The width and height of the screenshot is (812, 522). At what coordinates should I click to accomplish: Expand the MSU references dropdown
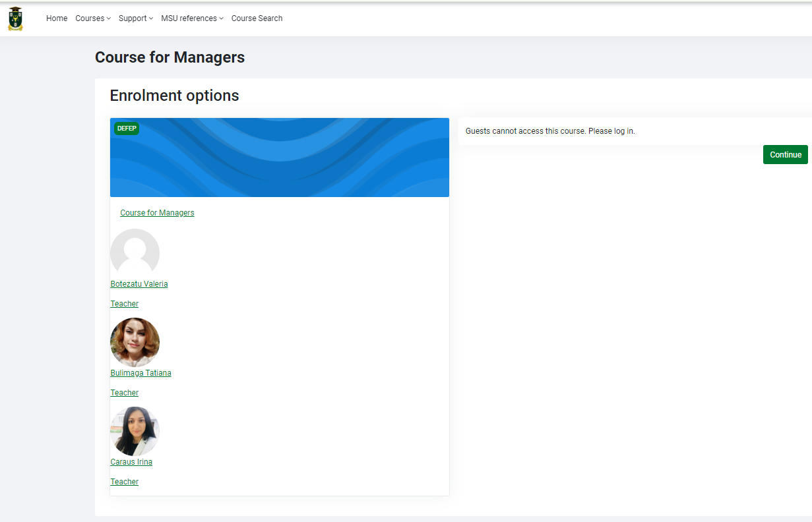click(x=192, y=18)
